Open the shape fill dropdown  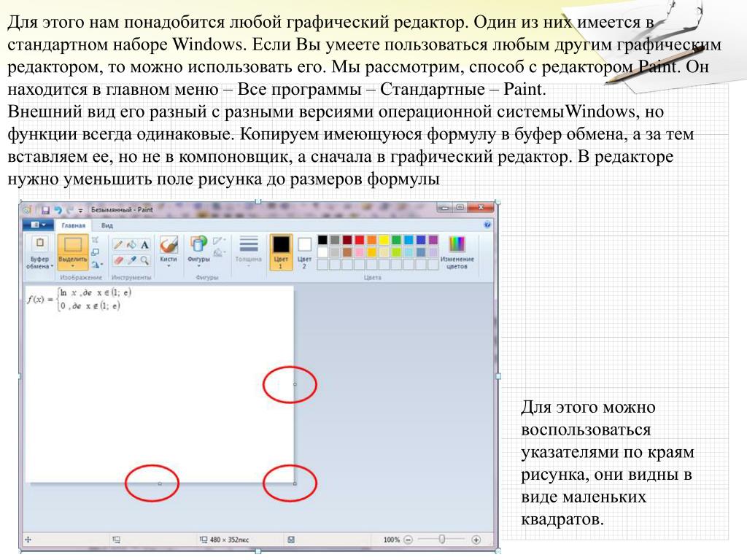[x=219, y=252]
